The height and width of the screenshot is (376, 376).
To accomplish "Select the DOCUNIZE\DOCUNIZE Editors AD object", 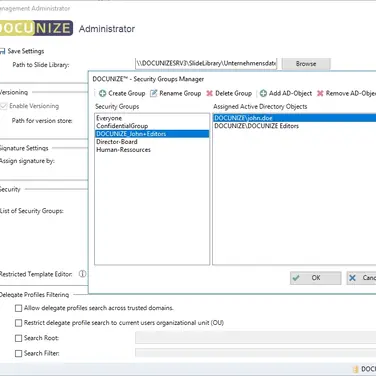I will pyautogui.click(x=295, y=126).
